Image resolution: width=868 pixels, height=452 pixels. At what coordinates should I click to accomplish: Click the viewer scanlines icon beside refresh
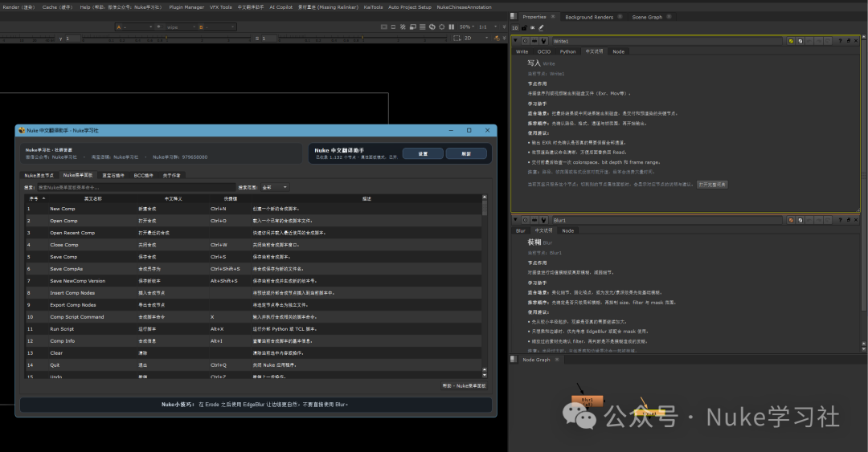[x=423, y=26]
